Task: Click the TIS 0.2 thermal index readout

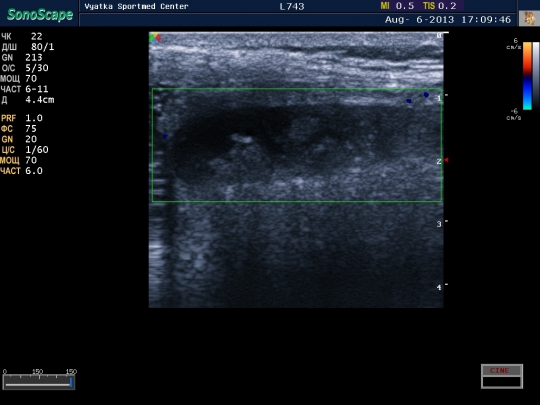Action: [x=440, y=6]
